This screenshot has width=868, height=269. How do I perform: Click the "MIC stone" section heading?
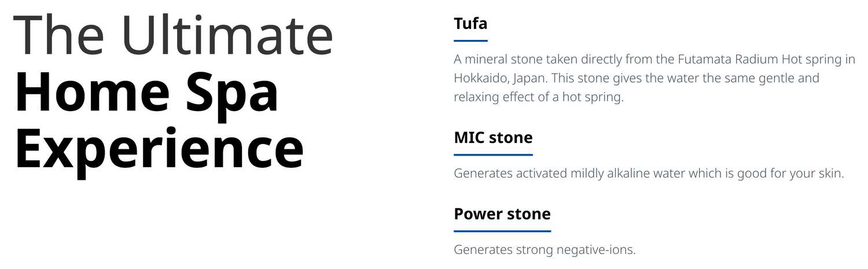[493, 138]
